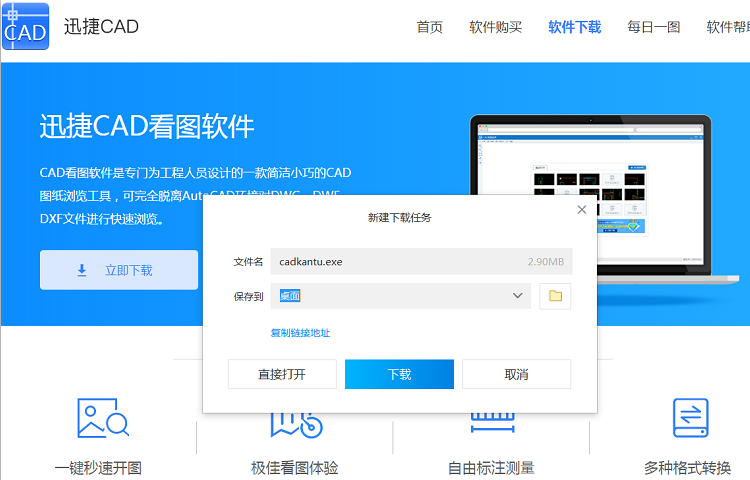This screenshot has height=480, width=750.
Task: Browse for folder with the folder icon
Action: [555, 296]
